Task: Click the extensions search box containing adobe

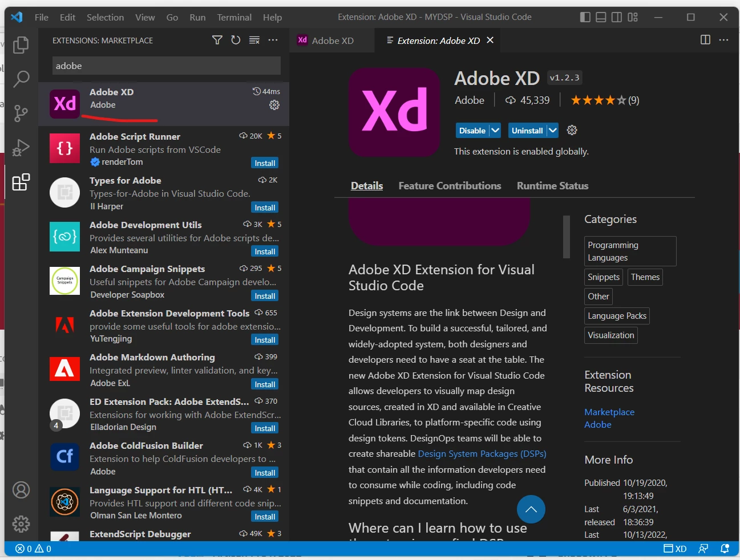Action: pyautogui.click(x=167, y=66)
